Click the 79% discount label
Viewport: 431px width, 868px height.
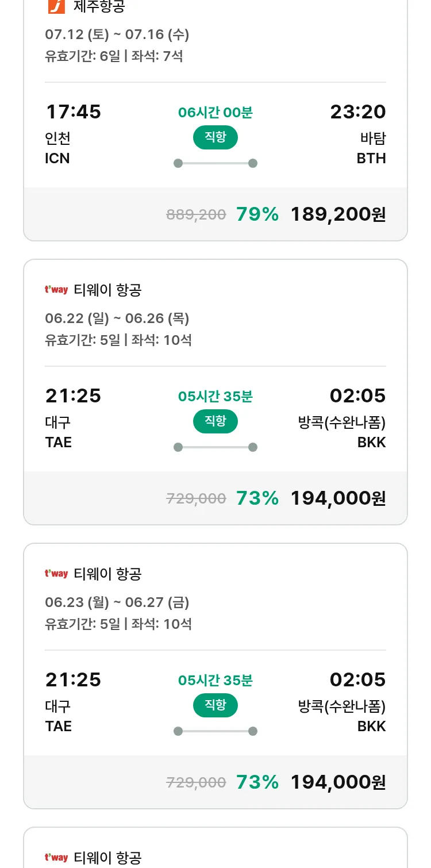pyautogui.click(x=257, y=214)
